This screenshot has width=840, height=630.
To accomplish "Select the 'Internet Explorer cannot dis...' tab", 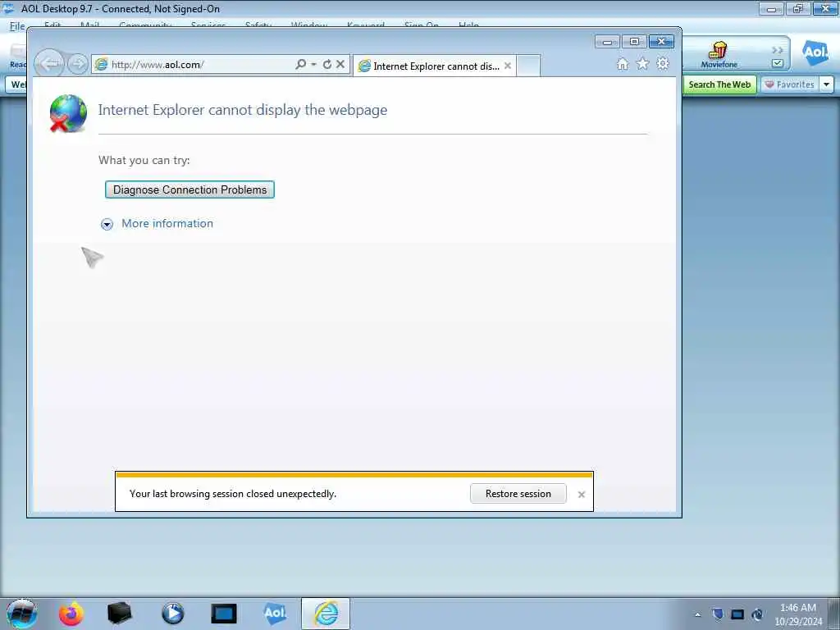I will 435,66.
